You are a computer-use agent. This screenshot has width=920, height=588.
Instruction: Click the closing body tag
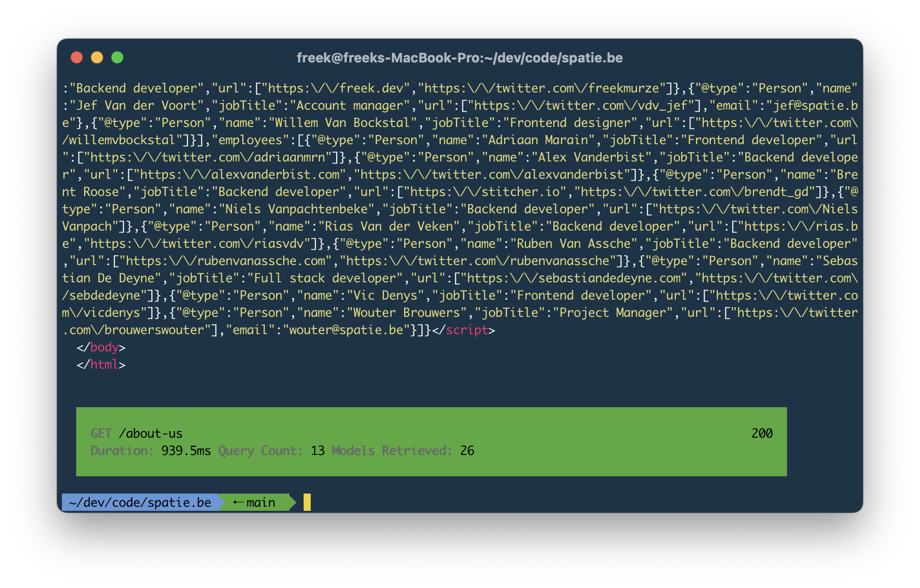[x=101, y=347]
